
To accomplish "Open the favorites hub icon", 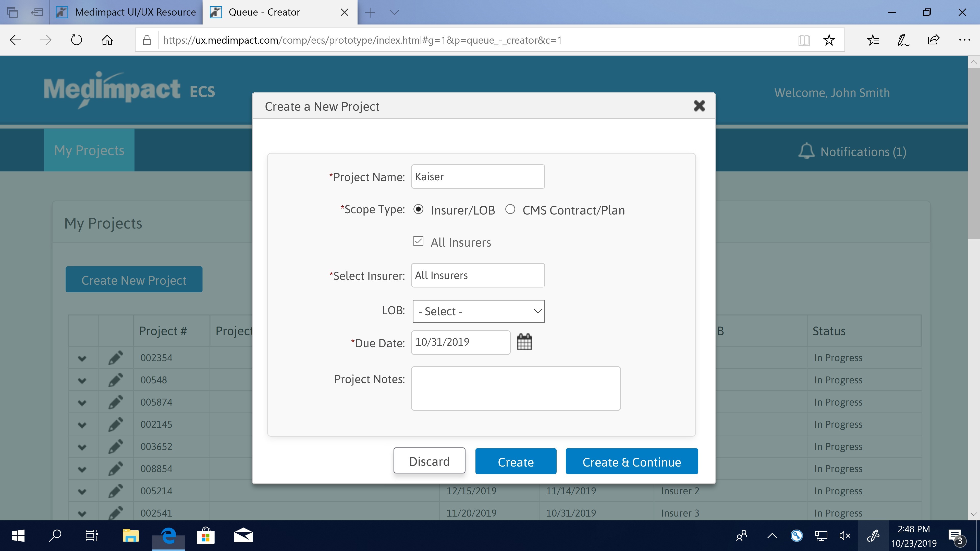I will [x=873, y=40].
